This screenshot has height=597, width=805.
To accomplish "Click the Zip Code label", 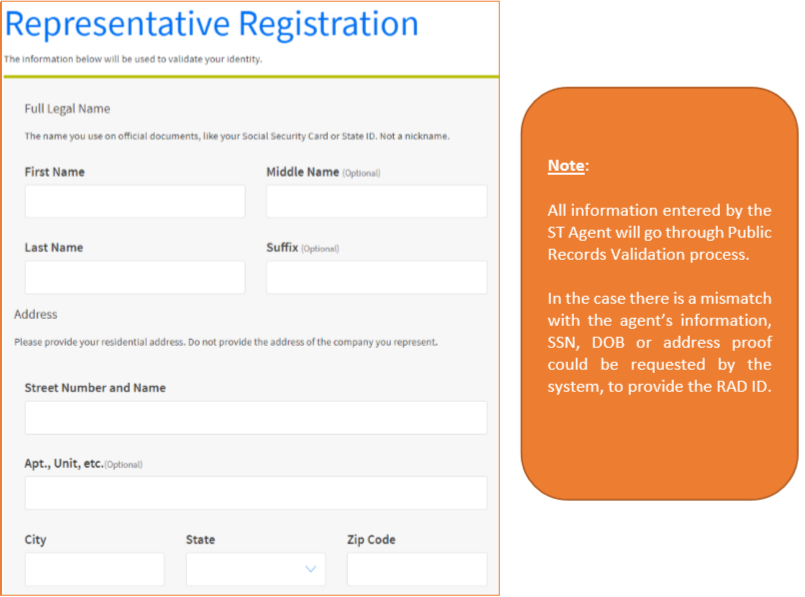I will 371,540.
